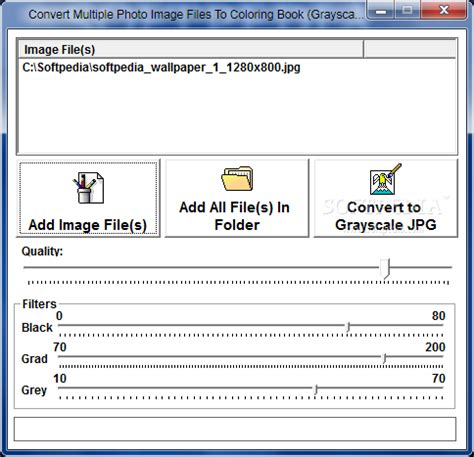Click the Grey slider minimum value 10
Viewport: 474px width, 457px height.
point(60,378)
